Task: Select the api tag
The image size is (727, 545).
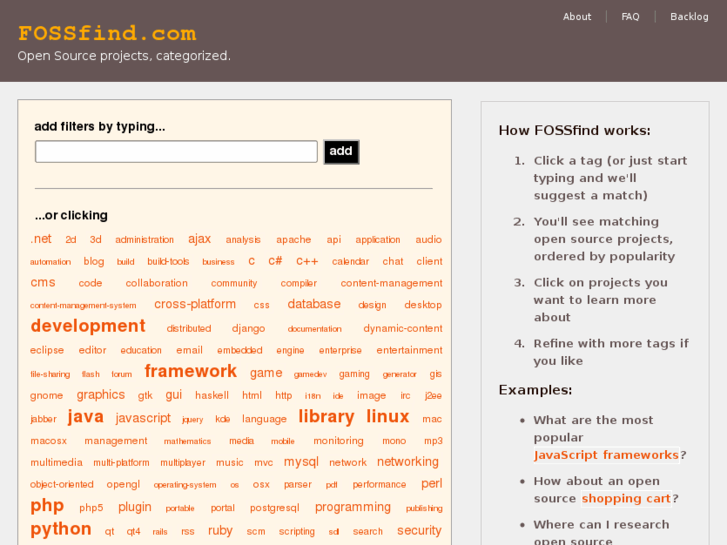Action: 333,240
